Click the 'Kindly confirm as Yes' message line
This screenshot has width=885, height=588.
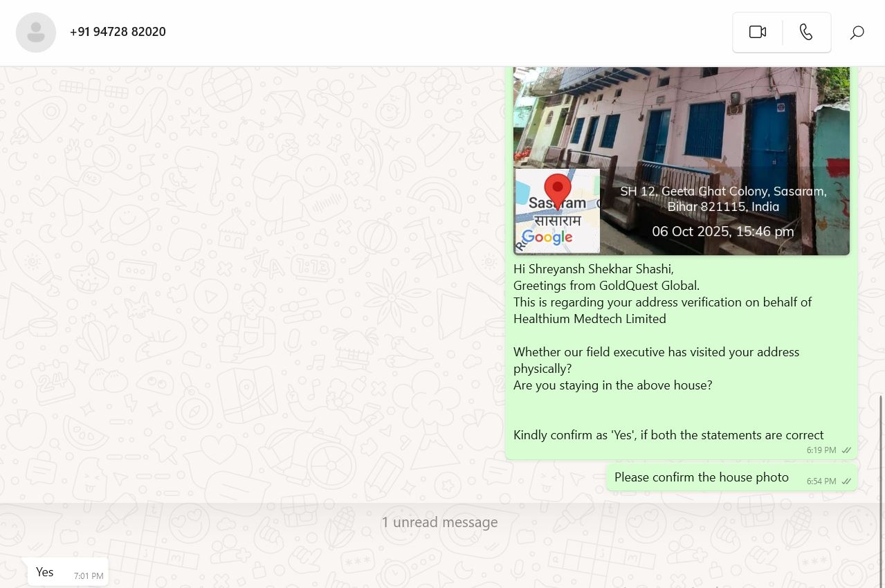668,435
